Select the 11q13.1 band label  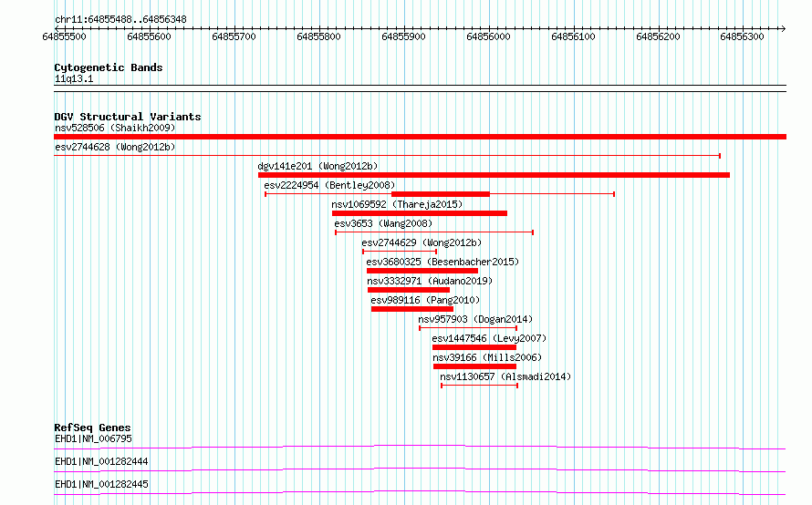tap(74, 78)
